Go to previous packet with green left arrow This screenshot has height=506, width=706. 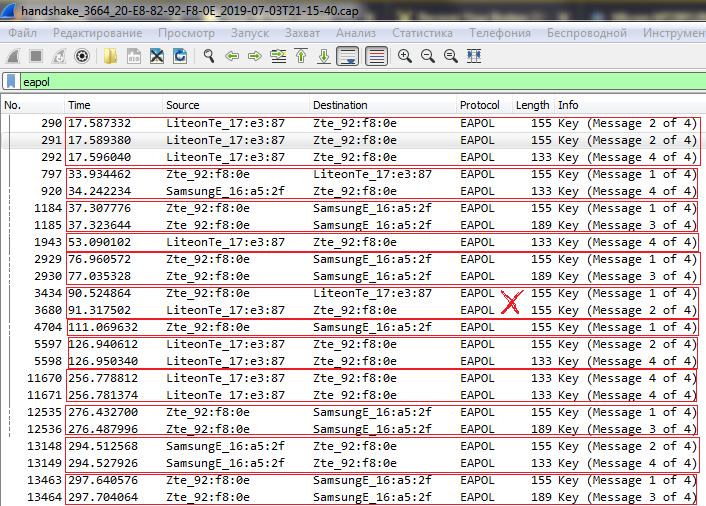(x=231, y=56)
